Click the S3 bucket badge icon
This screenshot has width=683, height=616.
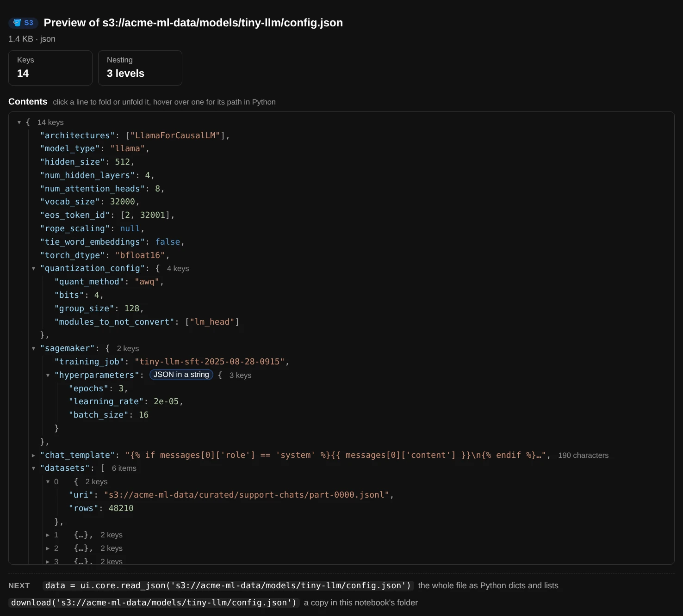23,23
